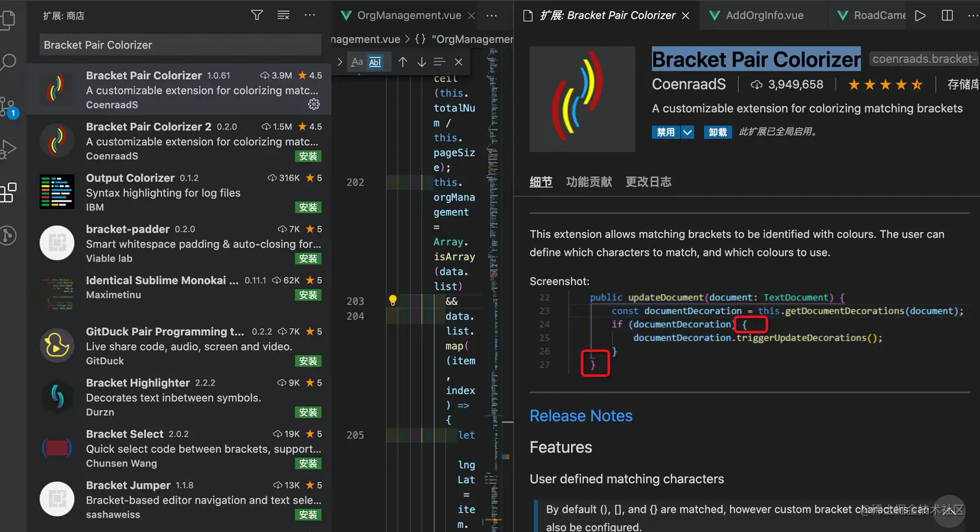
Task: Toggle find in selection icon
Action: [439, 62]
